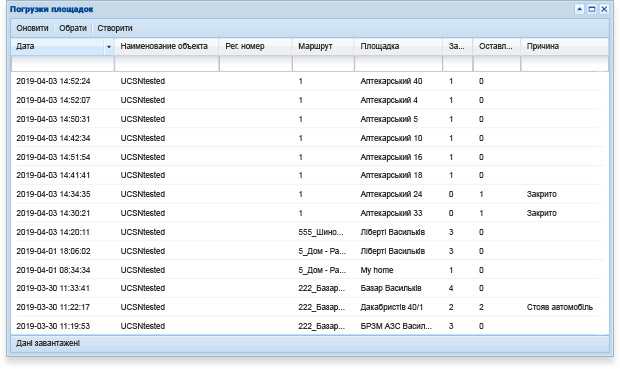Click the Аптекарський 18 cell
Image resolution: width=620 pixels, height=369 pixels.
tap(391, 175)
